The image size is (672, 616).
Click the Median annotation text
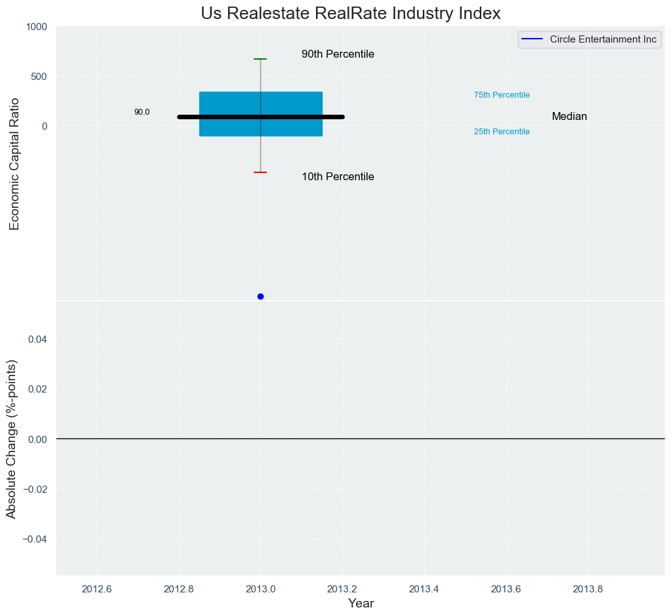tap(569, 117)
